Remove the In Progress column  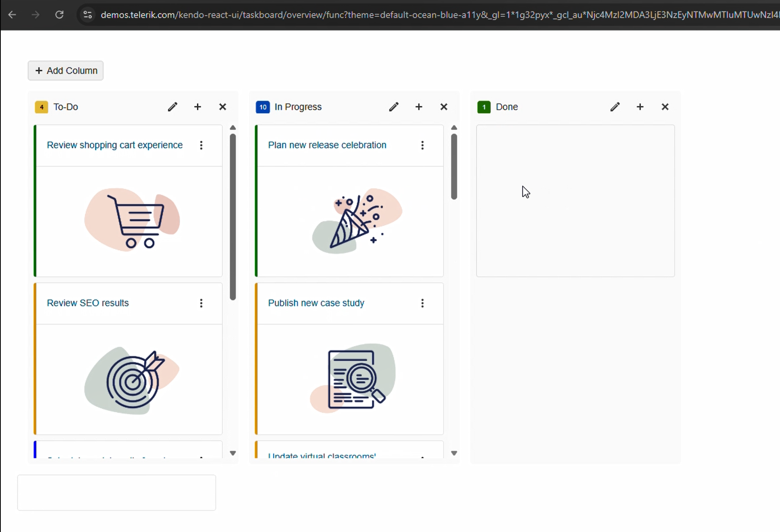coord(444,107)
